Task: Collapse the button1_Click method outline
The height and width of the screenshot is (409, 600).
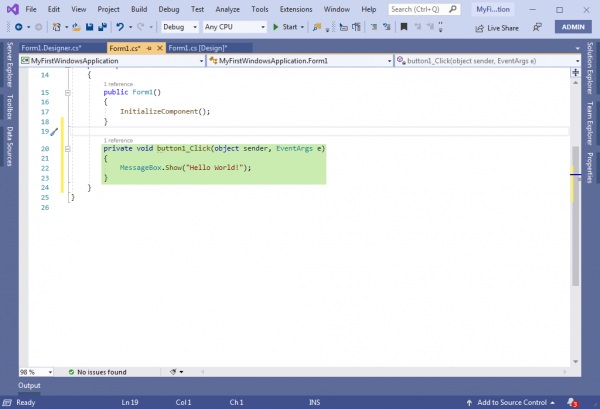Action: point(68,148)
